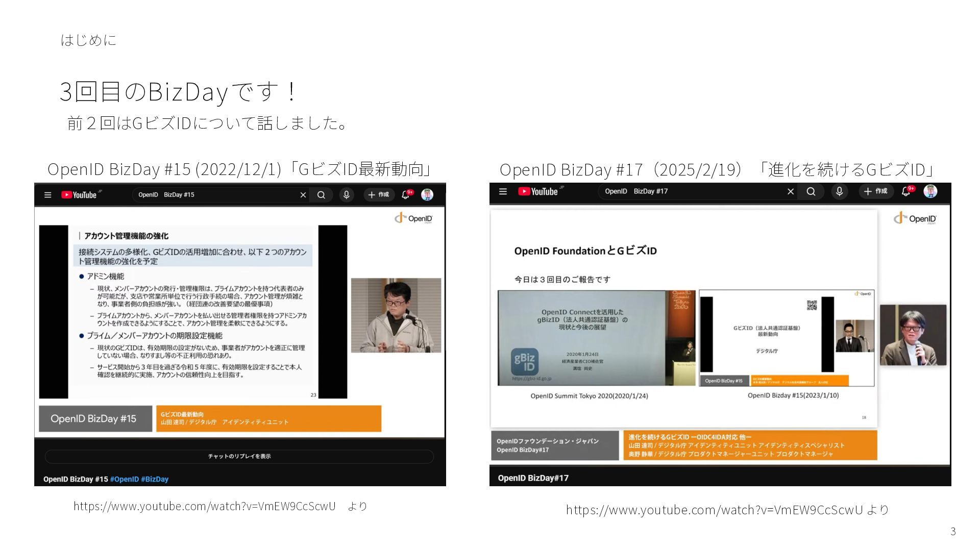The image size is (980, 551).
Task: Open hamburger menu in right YouTube screenshot
Action: coord(503,191)
